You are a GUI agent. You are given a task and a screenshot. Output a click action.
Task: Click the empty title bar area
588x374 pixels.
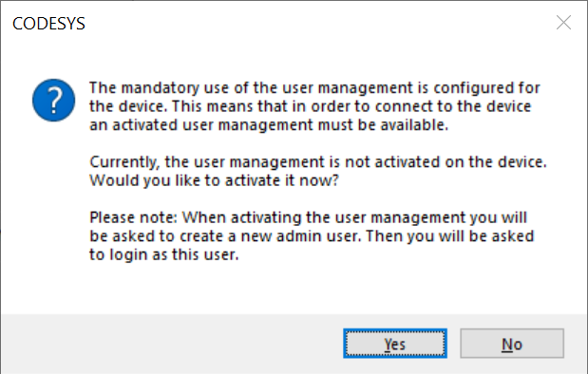pos(319,23)
